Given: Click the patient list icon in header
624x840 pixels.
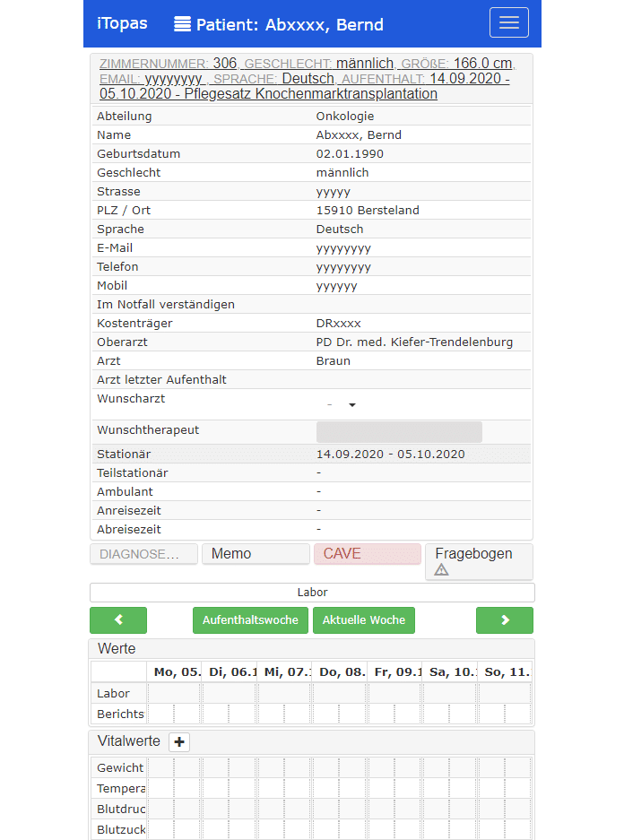Looking at the screenshot, I should pyautogui.click(x=183, y=24).
